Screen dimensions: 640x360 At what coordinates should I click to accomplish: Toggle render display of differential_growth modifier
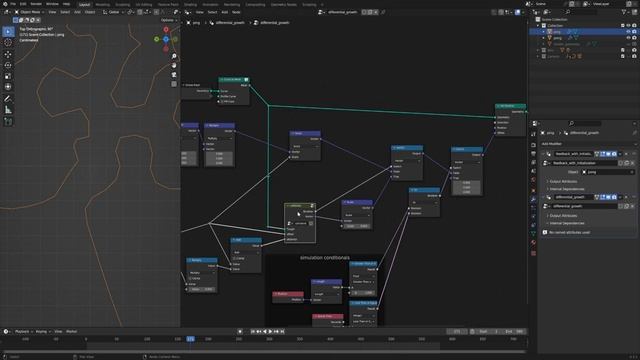(x=614, y=197)
